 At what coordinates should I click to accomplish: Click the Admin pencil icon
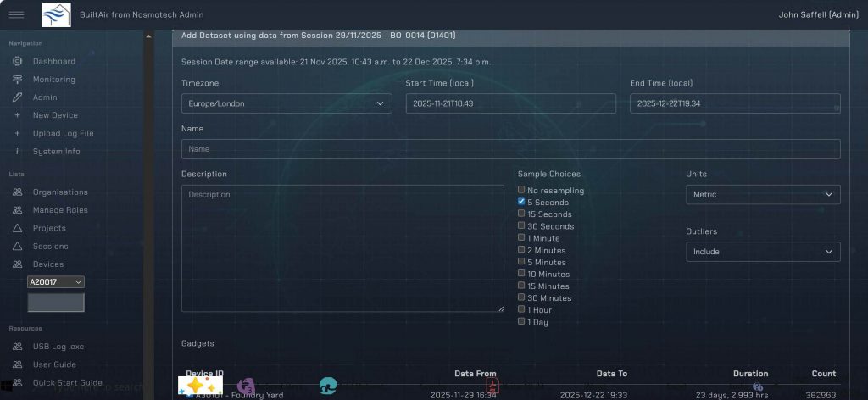pyautogui.click(x=17, y=97)
